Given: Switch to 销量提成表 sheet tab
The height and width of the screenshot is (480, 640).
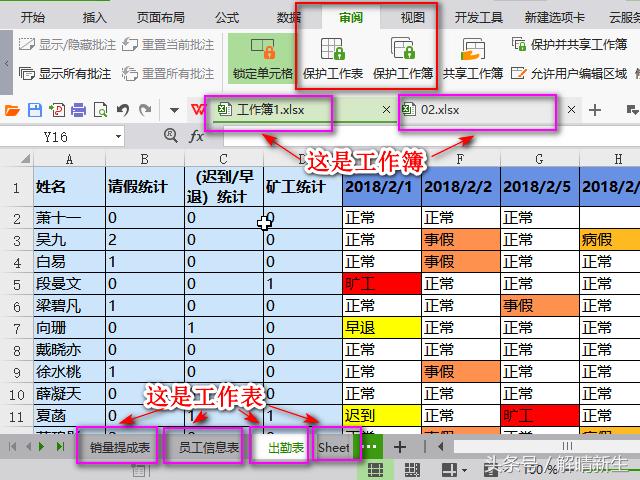Looking at the screenshot, I should 120,447.
